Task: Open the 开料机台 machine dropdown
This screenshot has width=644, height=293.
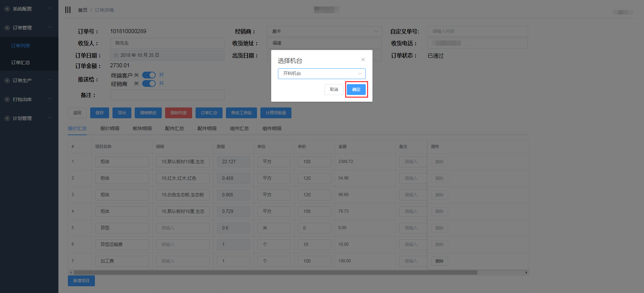Action: coord(321,74)
